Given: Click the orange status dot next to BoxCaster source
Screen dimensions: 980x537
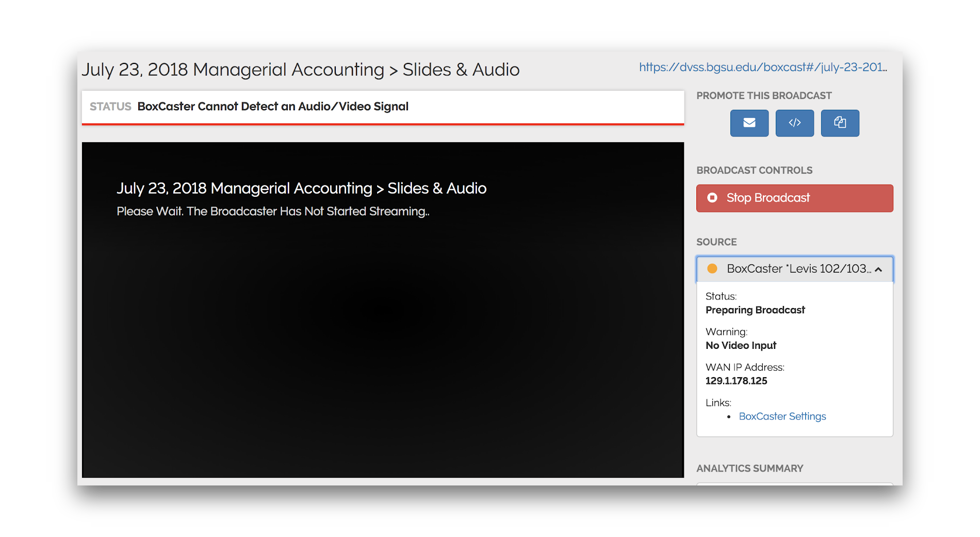Looking at the screenshot, I should [x=713, y=268].
